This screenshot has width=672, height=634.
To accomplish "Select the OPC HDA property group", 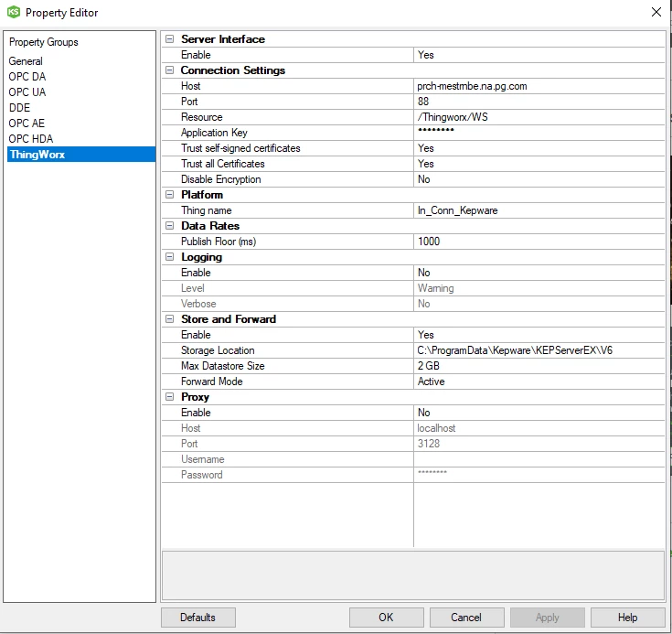I will pos(31,138).
